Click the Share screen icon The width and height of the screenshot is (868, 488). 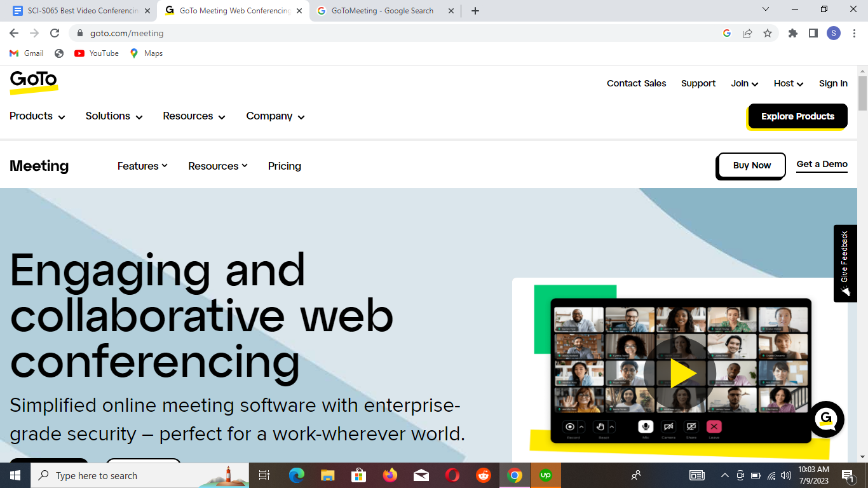point(691,426)
